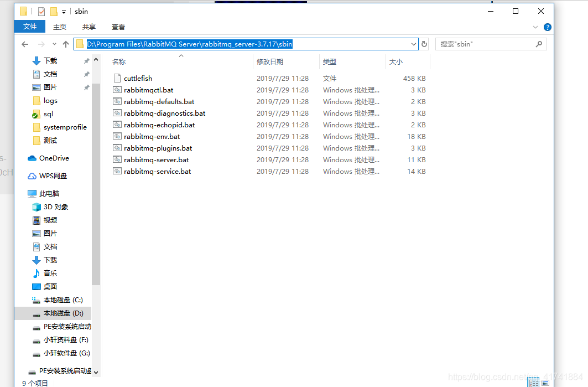
Task: Open 音乐 under 此电脑
Action: [50, 274]
